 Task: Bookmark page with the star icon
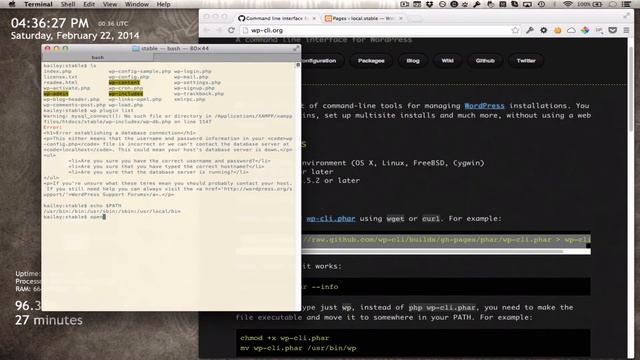[516, 30]
